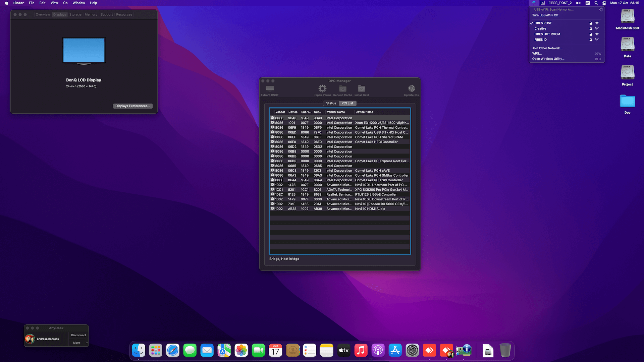Launch Safari from the Dock

(x=173, y=350)
